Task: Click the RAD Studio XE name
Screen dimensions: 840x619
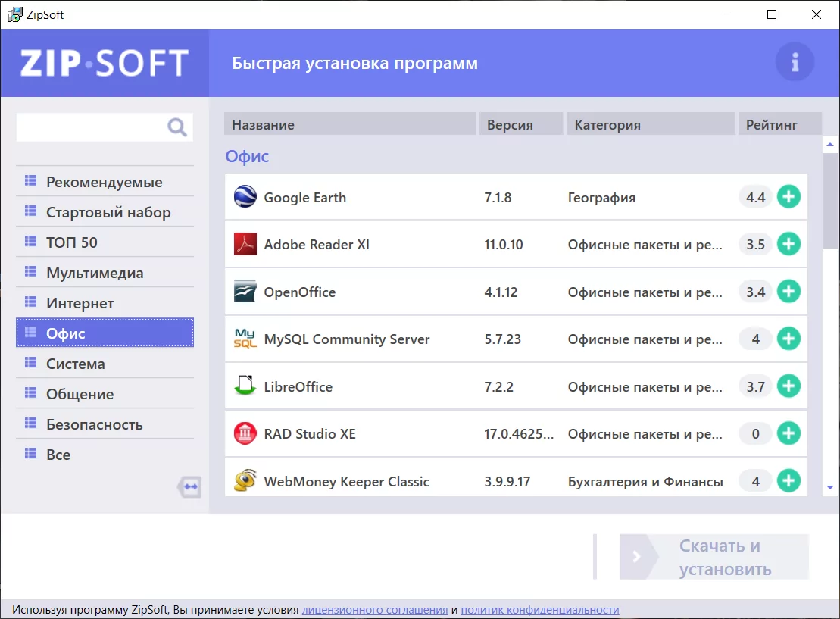Action: [310, 433]
